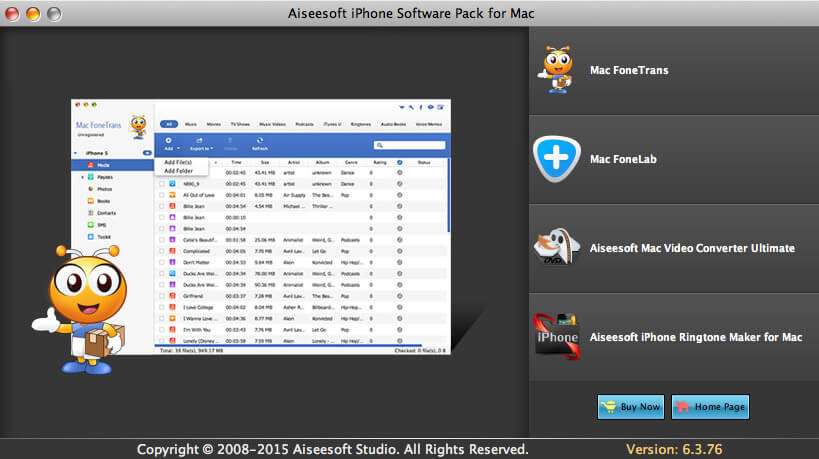The width and height of the screenshot is (819, 459).
Task: Open Mac FoneTrans via its bee icon
Action: 556,70
